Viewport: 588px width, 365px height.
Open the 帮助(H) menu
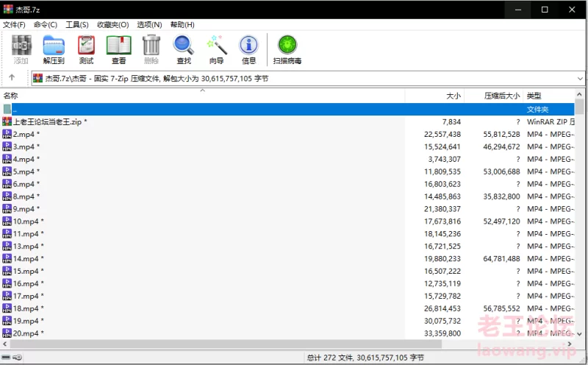182,25
